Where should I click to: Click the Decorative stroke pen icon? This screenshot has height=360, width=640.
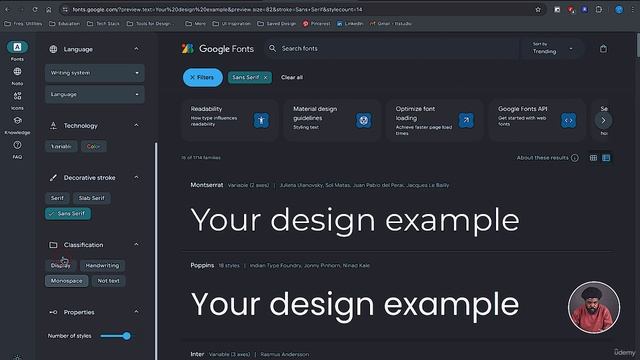53,178
